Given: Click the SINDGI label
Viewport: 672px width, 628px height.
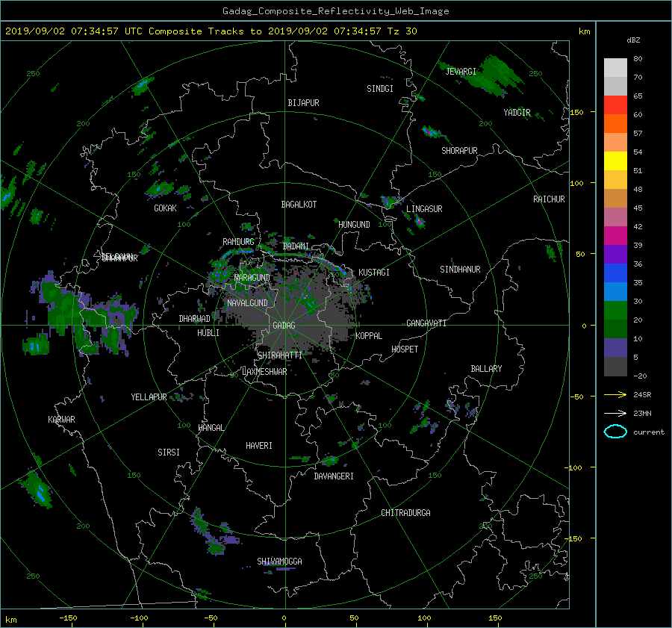Looking at the screenshot, I should tap(380, 88).
